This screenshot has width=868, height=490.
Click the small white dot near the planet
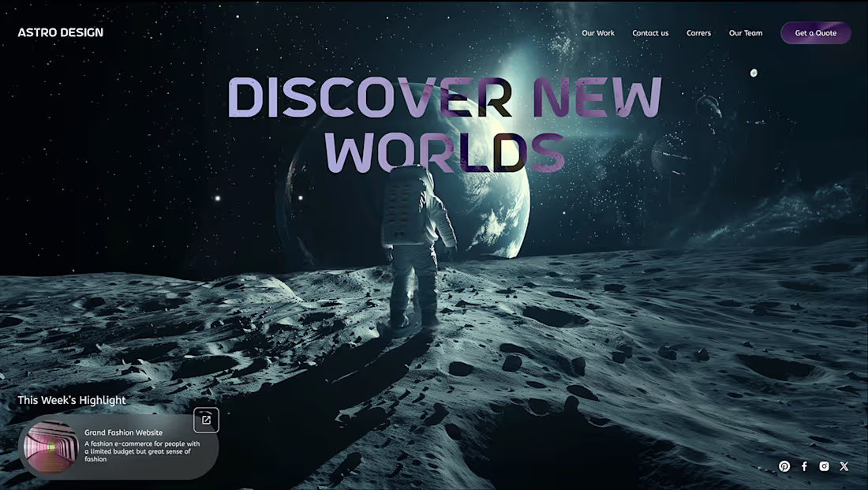tap(754, 72)
